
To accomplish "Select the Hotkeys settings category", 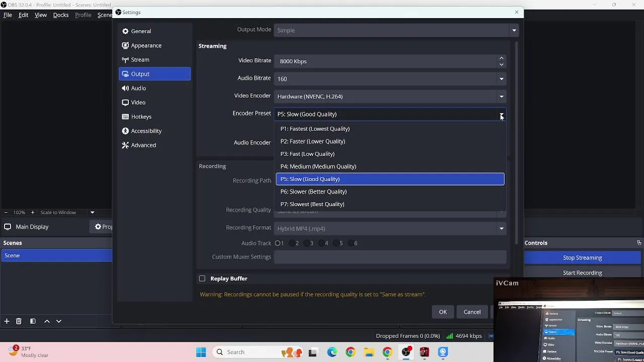I will click(x=154, y=117).
